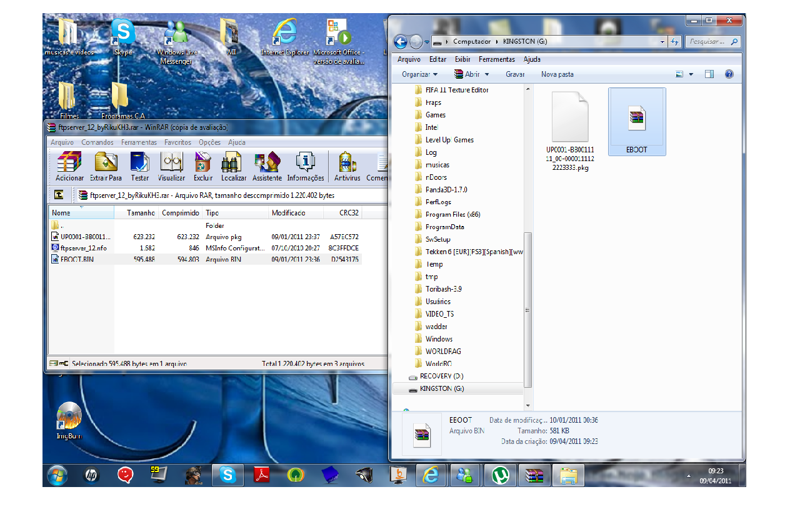This screenshot has width=800, height=532.
Task: Open Editar menu in Explorer
Action: click(x=437, y=59)
